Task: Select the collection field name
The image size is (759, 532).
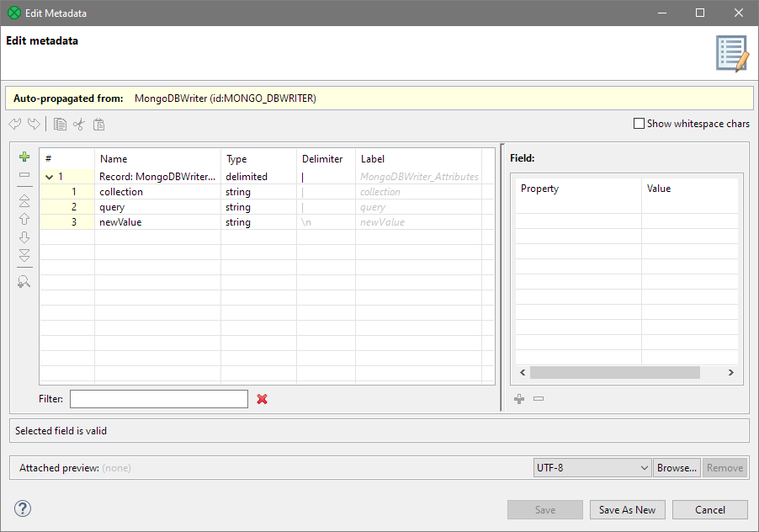Action: (121, 192)
